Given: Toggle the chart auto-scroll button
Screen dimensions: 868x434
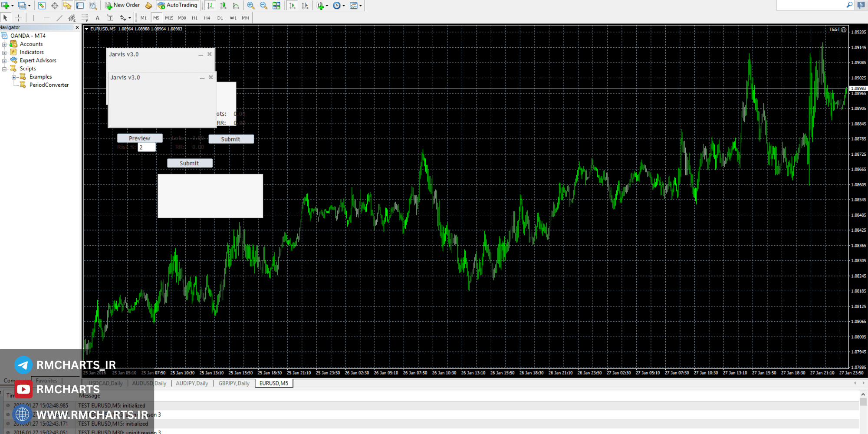Looking at the screenshot, I should point(292,5).
